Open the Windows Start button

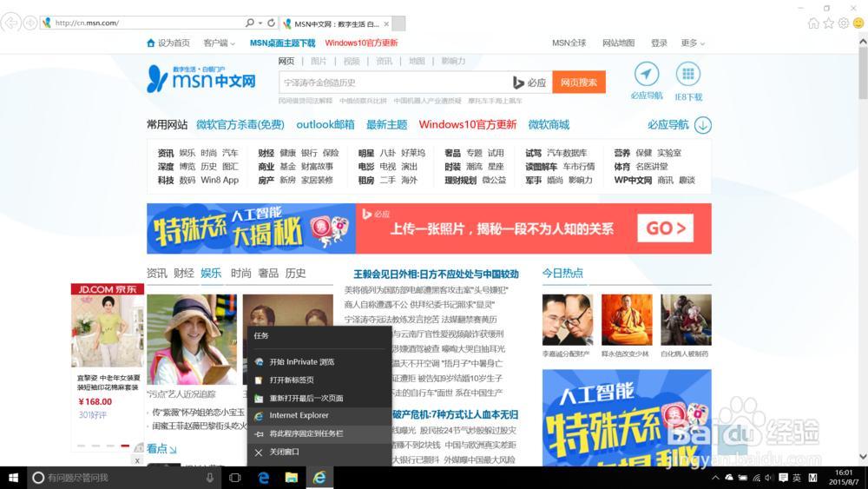click(13, 478)
